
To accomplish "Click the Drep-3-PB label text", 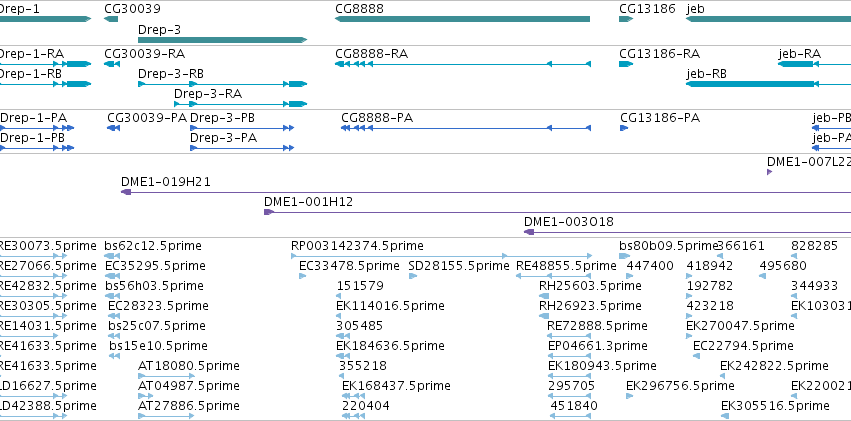I will 223,118.
